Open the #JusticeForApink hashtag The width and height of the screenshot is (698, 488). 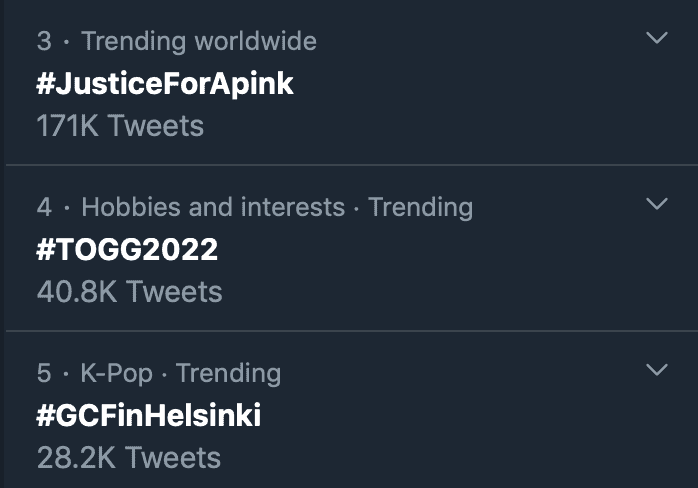coord(165,83)
